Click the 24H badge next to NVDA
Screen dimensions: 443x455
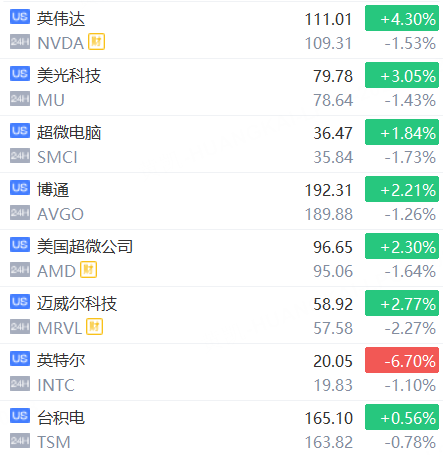(20, 42)
